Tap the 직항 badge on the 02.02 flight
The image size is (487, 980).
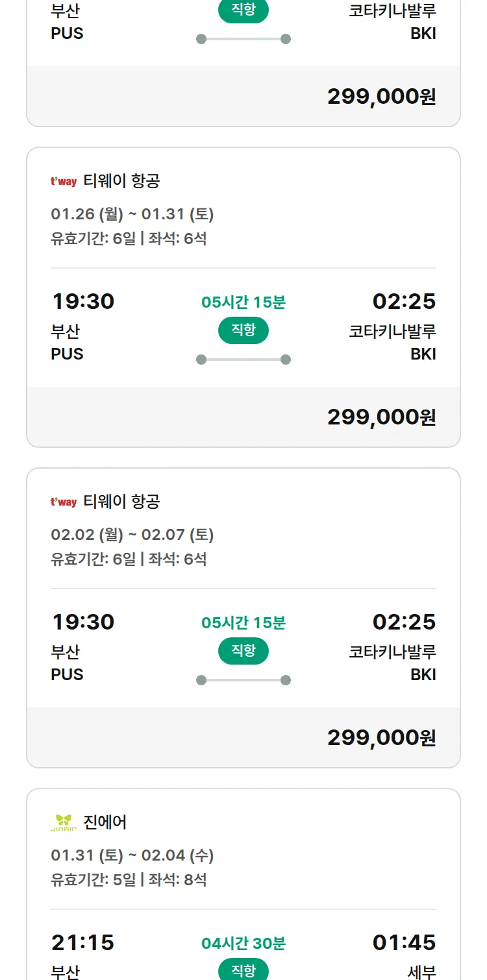point(243,651)
